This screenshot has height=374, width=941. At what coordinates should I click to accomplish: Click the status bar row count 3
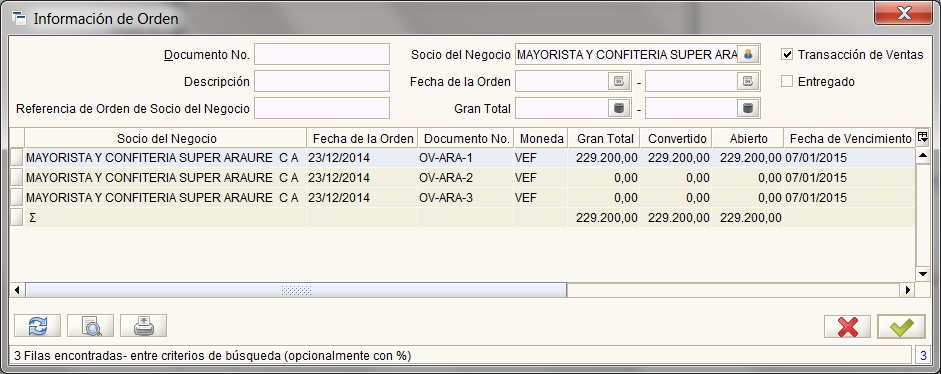click(923, 355)
